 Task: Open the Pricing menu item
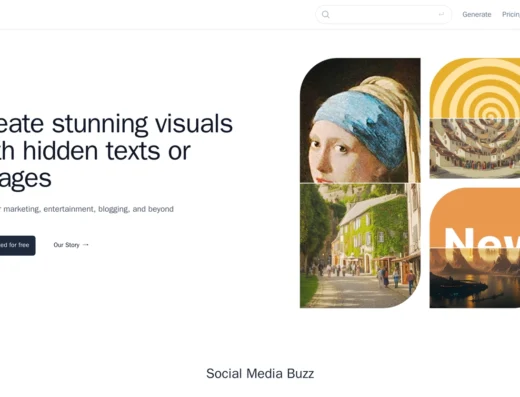pyautogui.click(x=511, y=14)
